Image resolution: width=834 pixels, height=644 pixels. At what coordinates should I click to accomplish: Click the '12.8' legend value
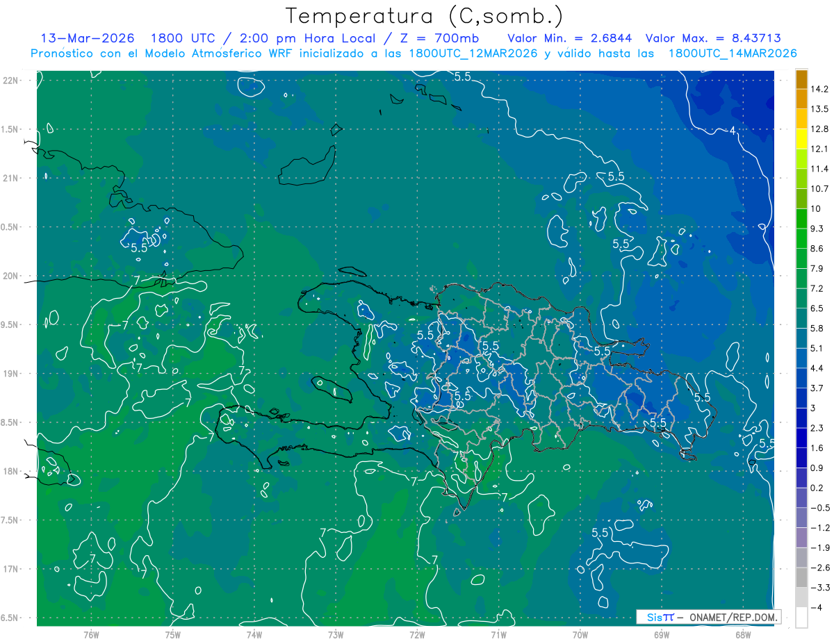coord(819,129)
